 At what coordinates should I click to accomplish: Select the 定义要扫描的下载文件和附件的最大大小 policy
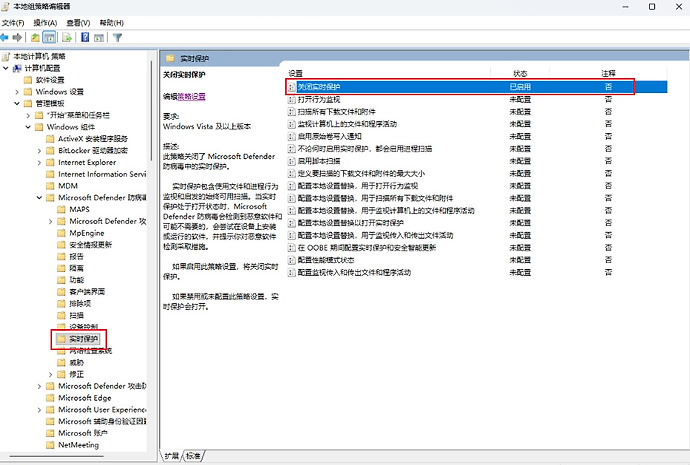[x=361, y=173]
